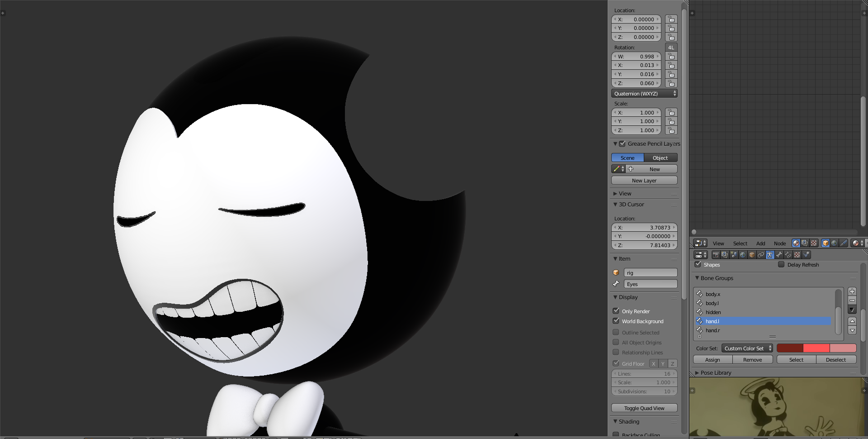Set shader nodes to Line Style type
This screenshot has width=868, height=439.
point(844,243)
